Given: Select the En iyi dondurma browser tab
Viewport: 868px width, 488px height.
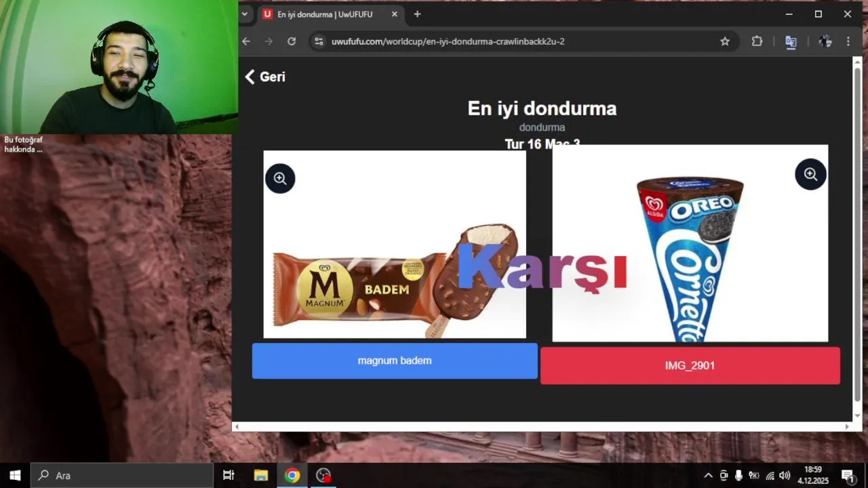Looking at the screenshot, I should (x=330, y=14).
